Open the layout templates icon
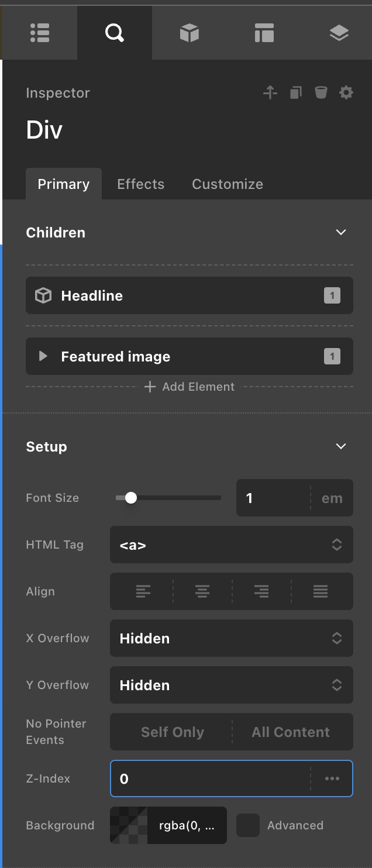The height and width of the screenshot is (868, 372). click(264, 33)
